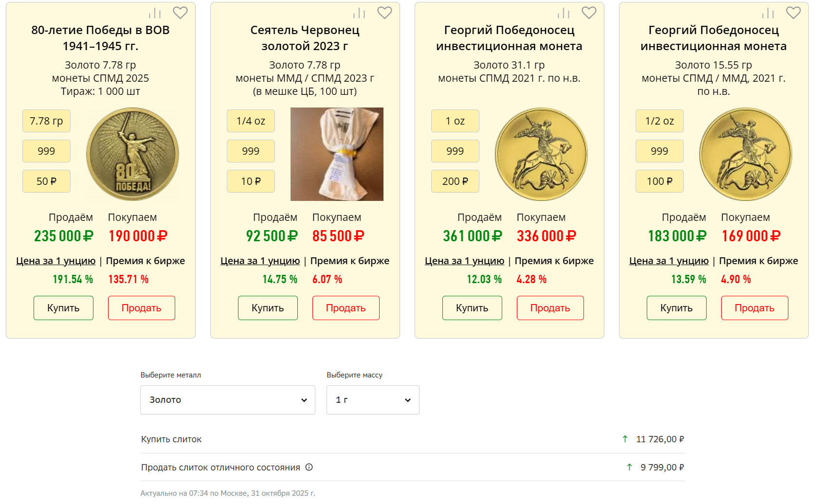Click compare icon on 80-летие Победы card
Image resolution: width=820 pixels, height=504 pixels.
tap(155, 13)
